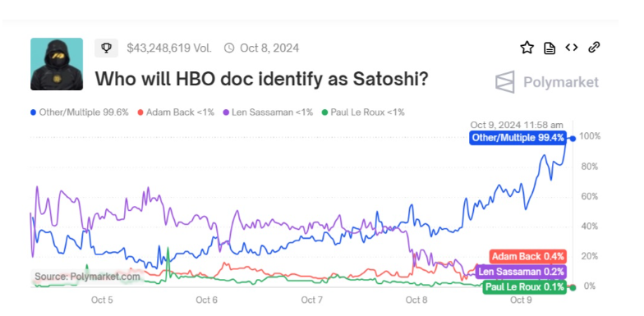Click the clock icon beside date
Viewport: 644px width, 316px height.
pyautogui.click(x=229, y=48)
